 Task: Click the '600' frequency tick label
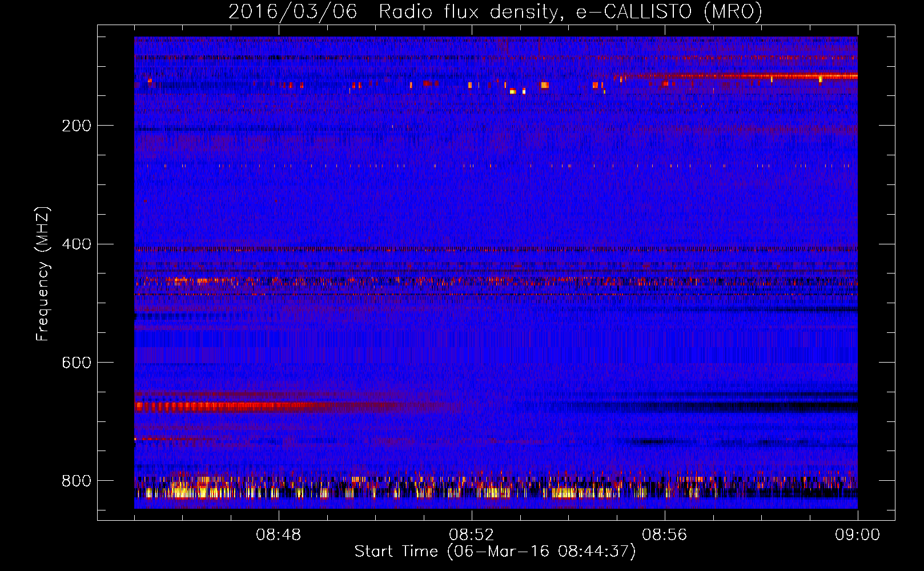[x=77, y=363]
